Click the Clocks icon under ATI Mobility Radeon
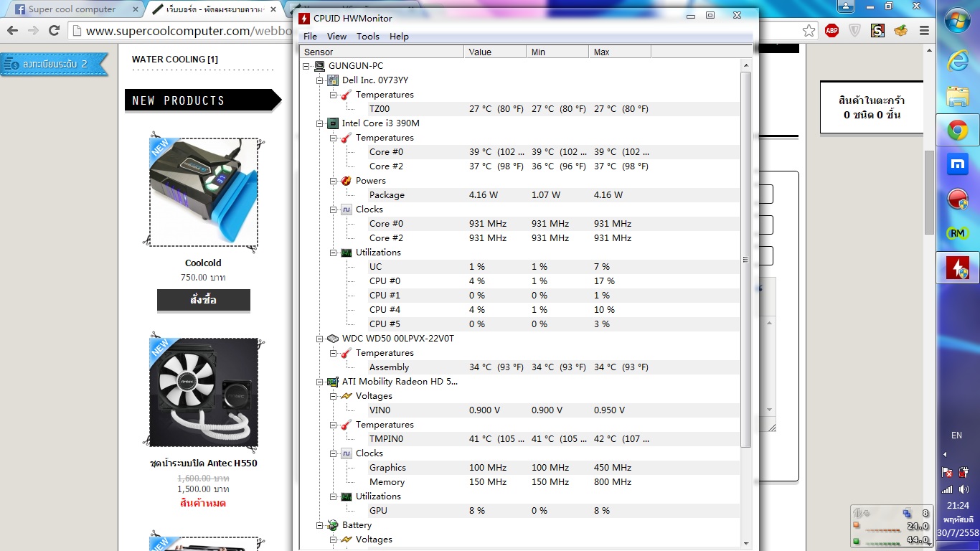 click(x=347, y=453)
